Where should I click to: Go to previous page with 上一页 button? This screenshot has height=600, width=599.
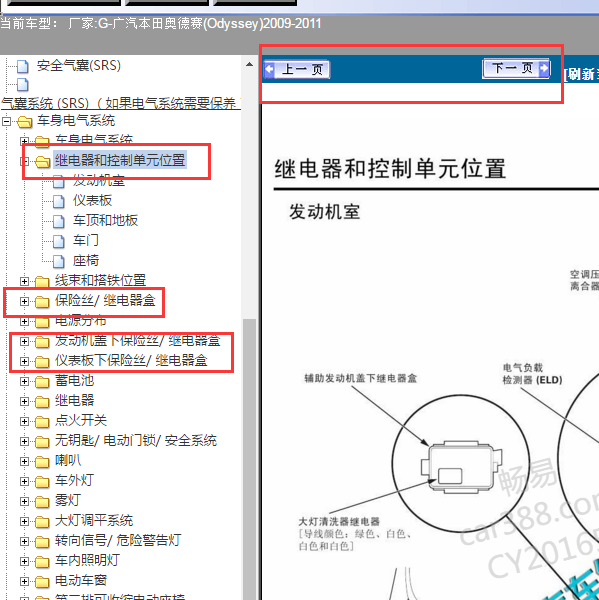click(x=297, y=70)
